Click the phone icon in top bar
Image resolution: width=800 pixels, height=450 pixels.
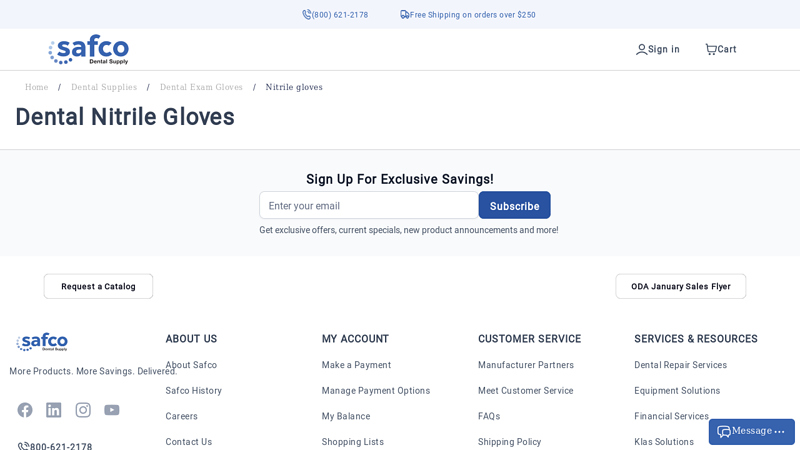(x=307, y=15)
